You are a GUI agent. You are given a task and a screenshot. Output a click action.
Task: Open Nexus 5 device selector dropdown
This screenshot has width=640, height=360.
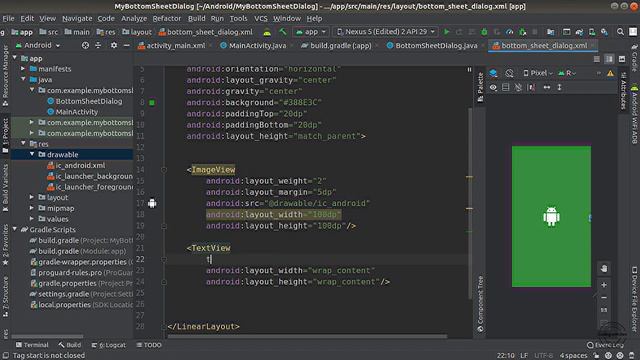click(x=385, y=32)
